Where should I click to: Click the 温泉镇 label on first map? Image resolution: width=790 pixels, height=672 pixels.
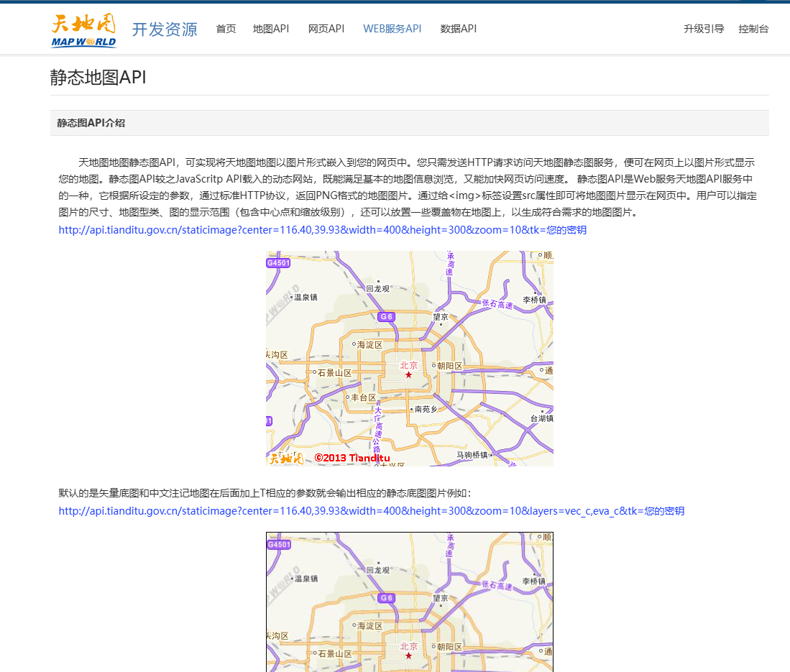point(306,298)
